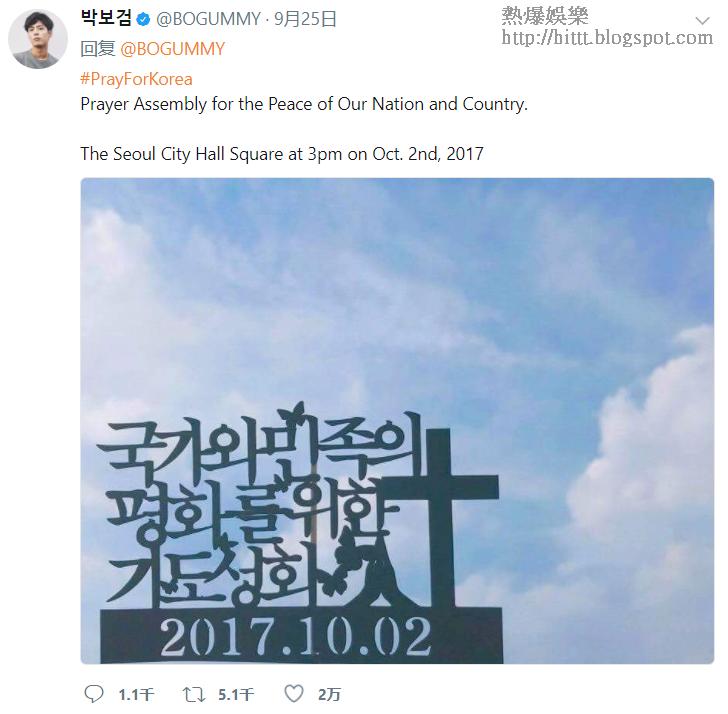Click the reply speech bubble icon

(93, 694)
